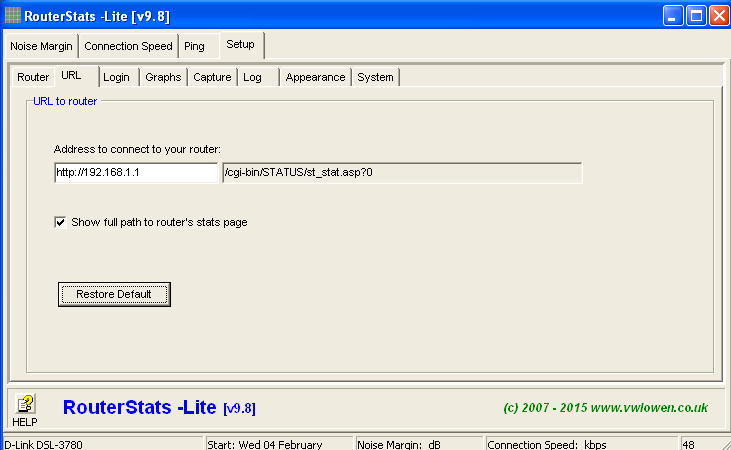The height and width of the screenshot is (450, 731).
Task: Switch to the Login sub-tab
Action: tap(116, 77)
